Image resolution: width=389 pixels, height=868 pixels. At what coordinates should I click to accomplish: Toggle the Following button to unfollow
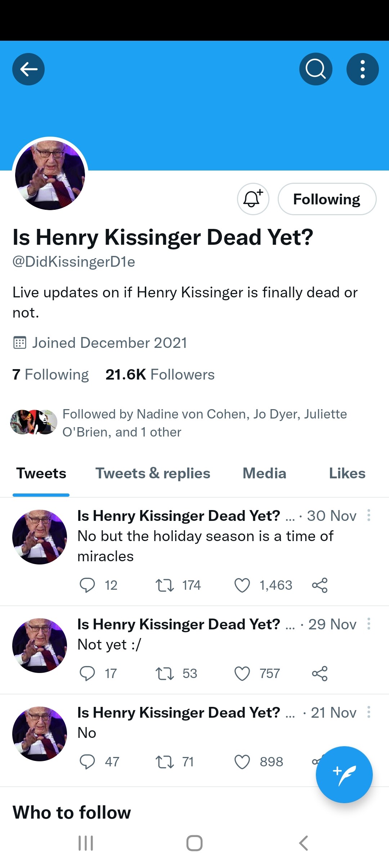point(327,199)
